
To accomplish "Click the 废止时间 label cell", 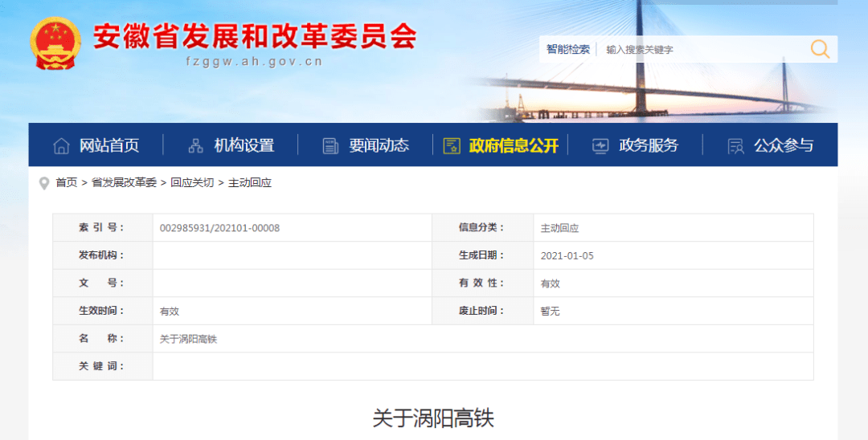I will click(x=483, y=311).
